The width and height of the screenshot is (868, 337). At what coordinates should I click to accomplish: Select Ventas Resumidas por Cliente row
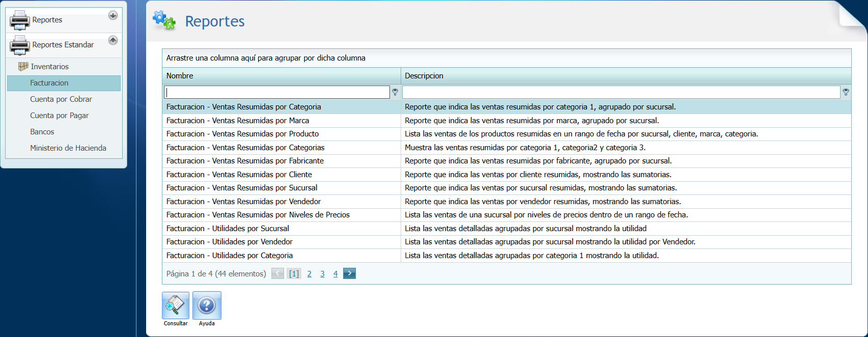click(x=507, y=175)
